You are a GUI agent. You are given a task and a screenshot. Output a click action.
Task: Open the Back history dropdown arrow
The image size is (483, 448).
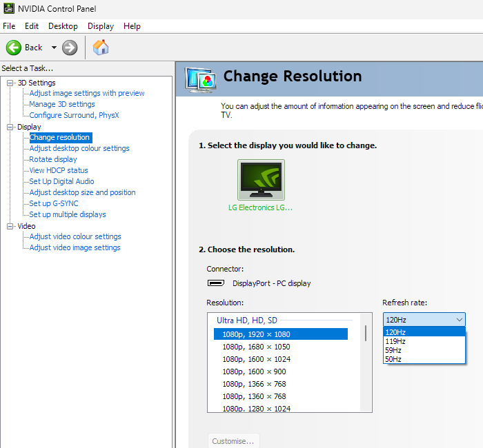[54, 48]
